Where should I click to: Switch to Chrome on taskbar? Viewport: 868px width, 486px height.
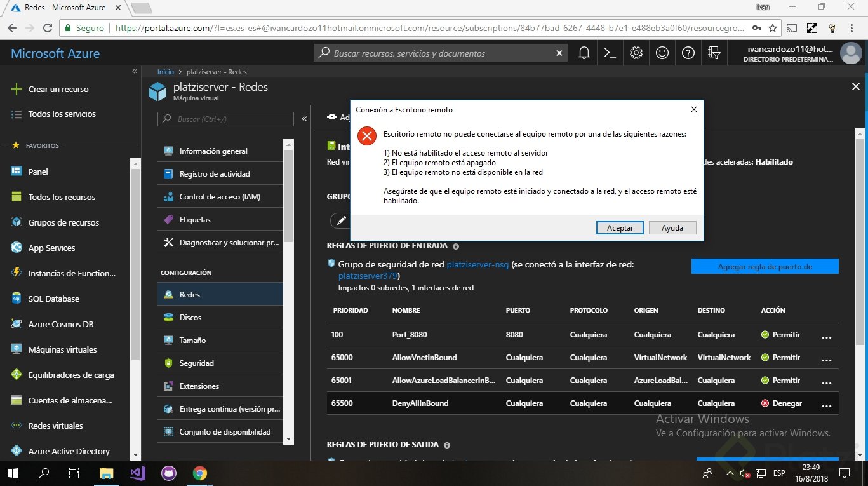[200, 473]
